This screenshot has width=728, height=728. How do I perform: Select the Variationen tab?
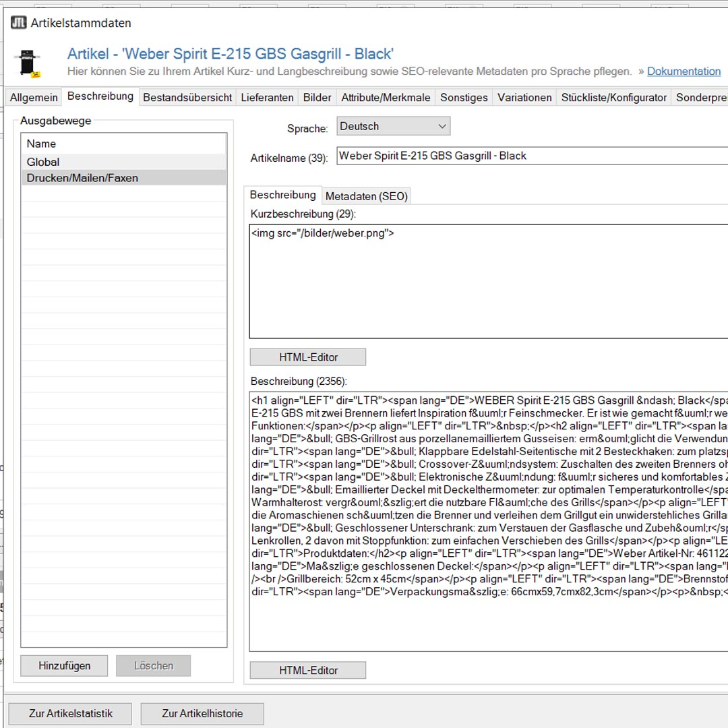click(x=524, y=98)
